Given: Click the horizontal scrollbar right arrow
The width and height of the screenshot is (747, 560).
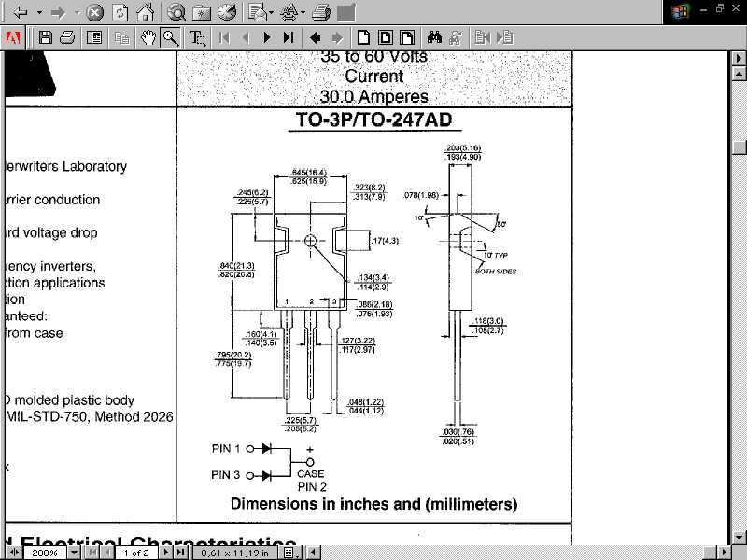Looking at the screenshot, I should click(724, 553).
